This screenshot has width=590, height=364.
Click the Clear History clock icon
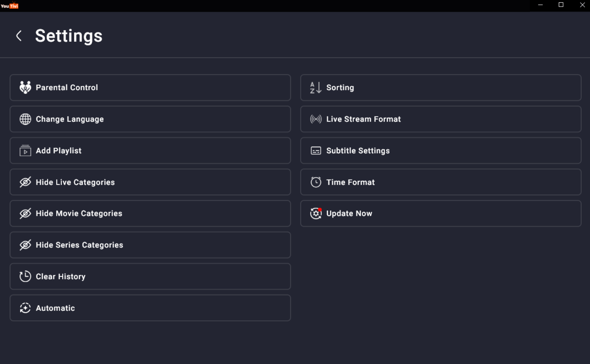[25, 276]
